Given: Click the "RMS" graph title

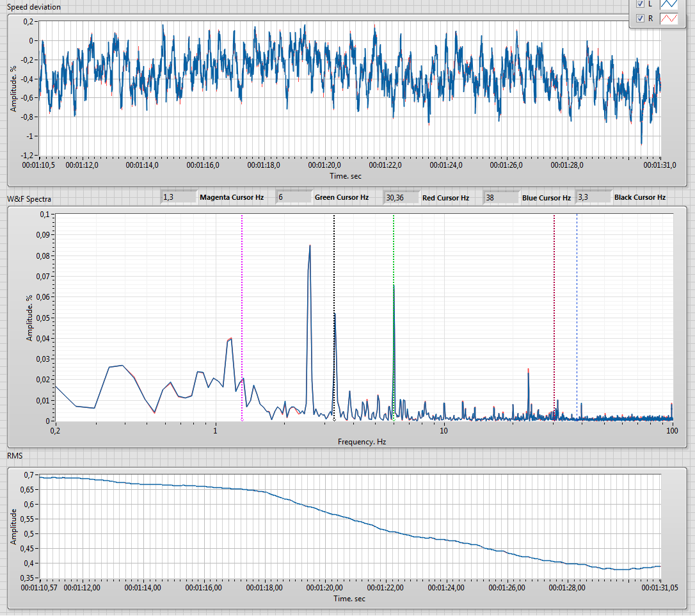Looking at the screenshot, I should (x=15, y=456).
